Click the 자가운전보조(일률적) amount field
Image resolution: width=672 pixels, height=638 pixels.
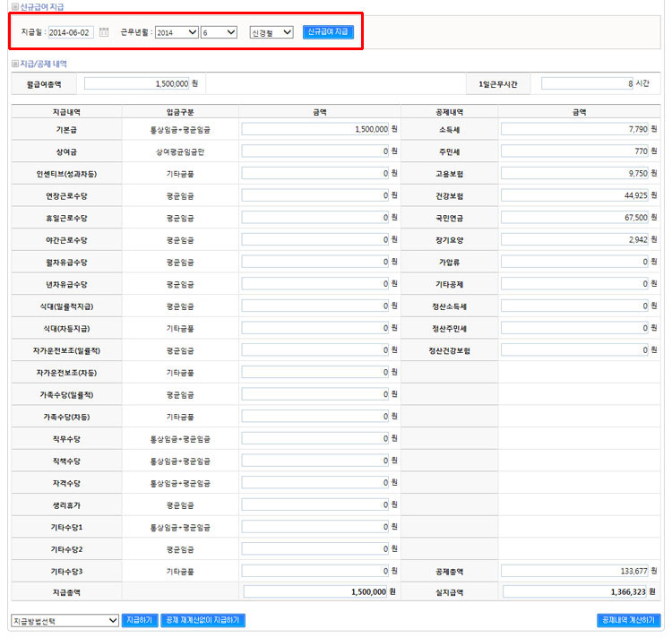click(x=315, y=350)
